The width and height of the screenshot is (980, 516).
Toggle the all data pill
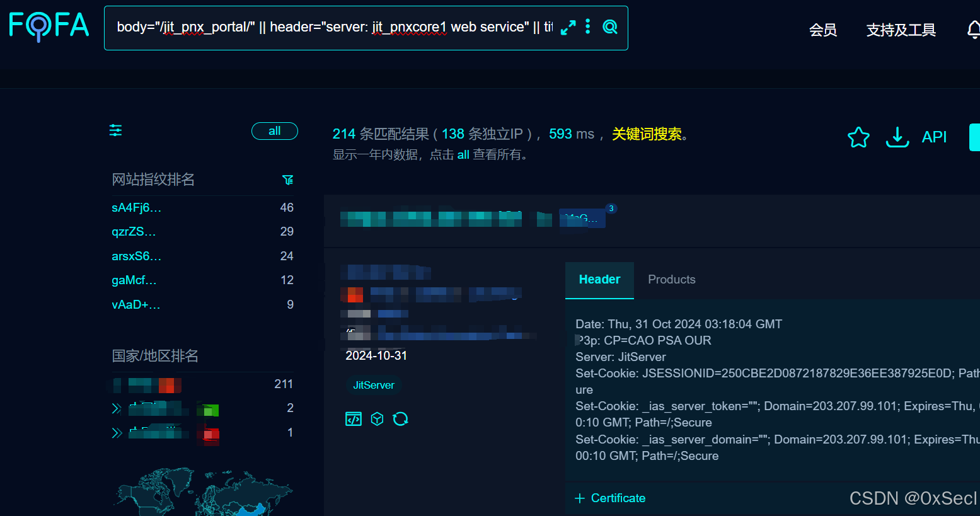(275, 131)
